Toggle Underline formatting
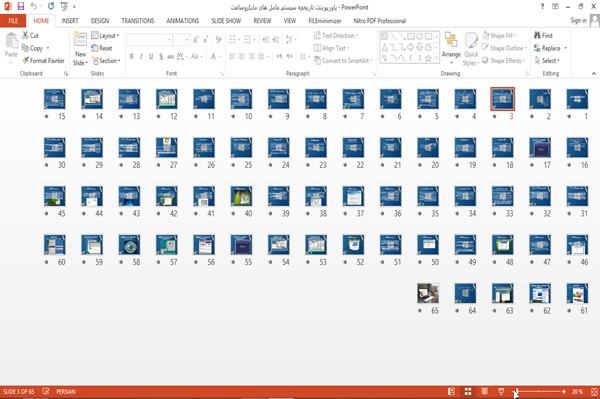Viewport: 600px width, 399px height. [151, 57]
